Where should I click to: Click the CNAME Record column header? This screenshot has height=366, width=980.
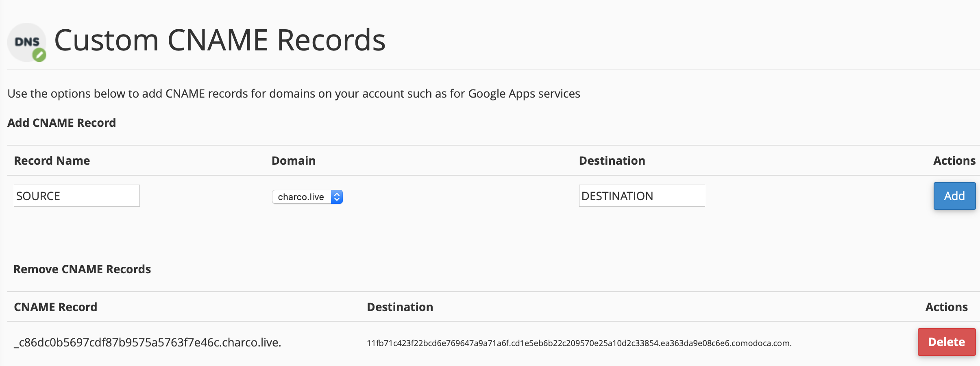pos(56,307)
